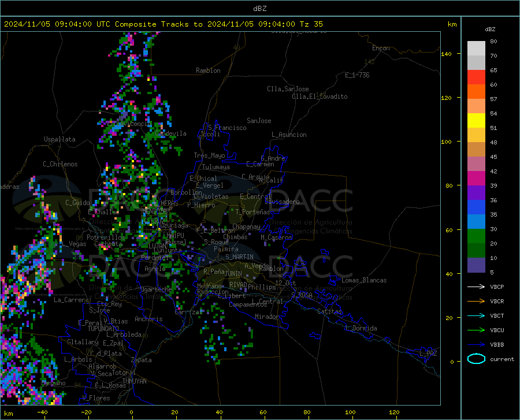Click the cyan VBCT arrow legend icon
Screen dimensions: 520x420
click(476, 315)
